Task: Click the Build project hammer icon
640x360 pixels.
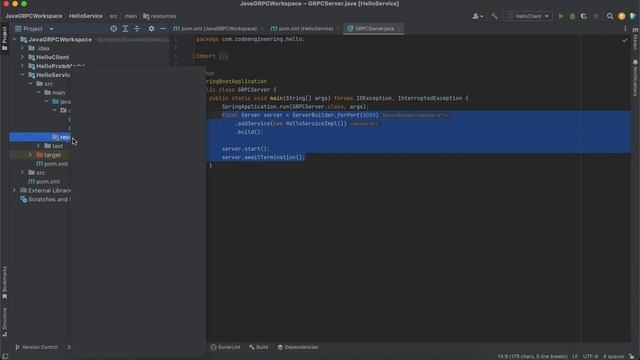Action: tap(494, 16)
